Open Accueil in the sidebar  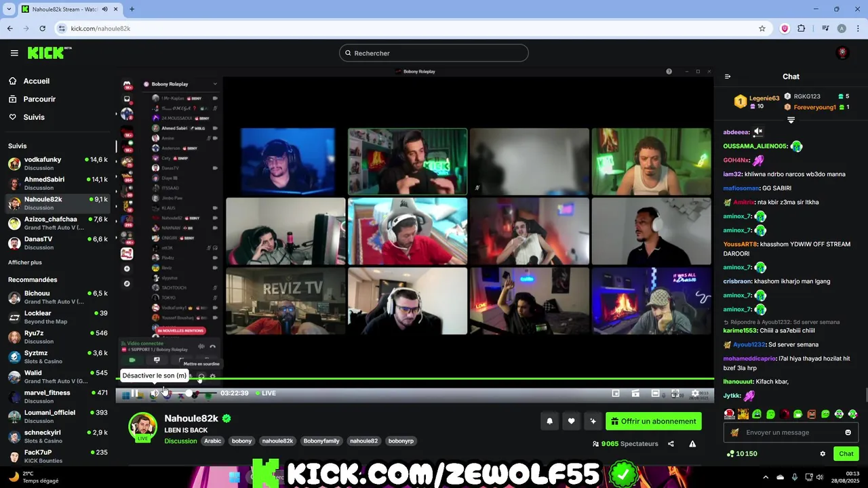37,81
